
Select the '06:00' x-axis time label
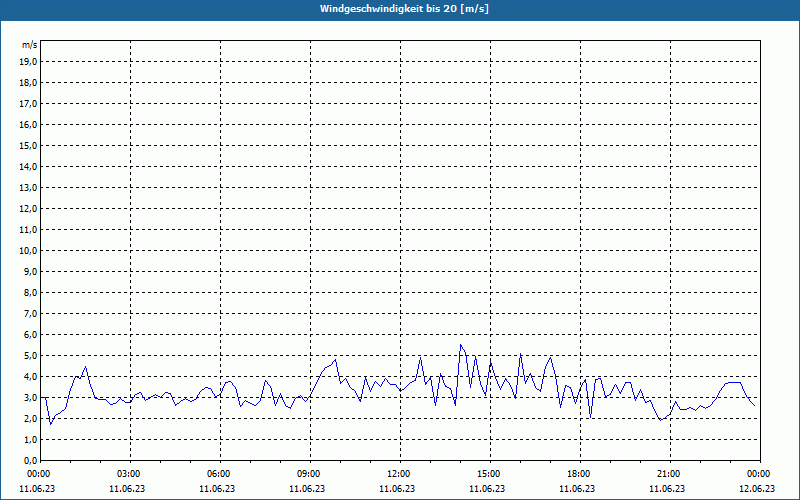(x=218, y=474)
